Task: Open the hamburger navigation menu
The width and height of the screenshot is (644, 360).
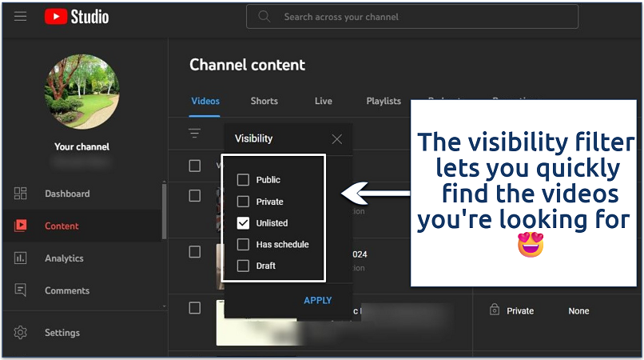Action: click(21, 16)
